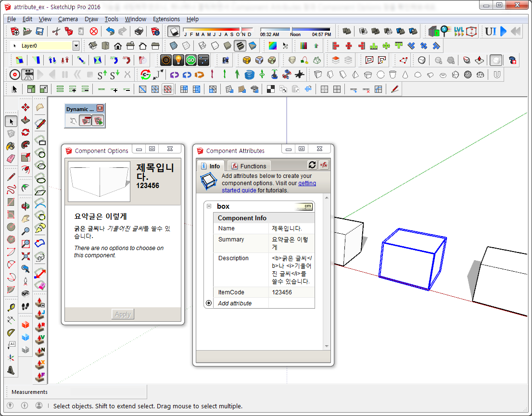Screen dimensions: 532x416
Task: Click the Open file folder icon
Action: tap(27, 32)
